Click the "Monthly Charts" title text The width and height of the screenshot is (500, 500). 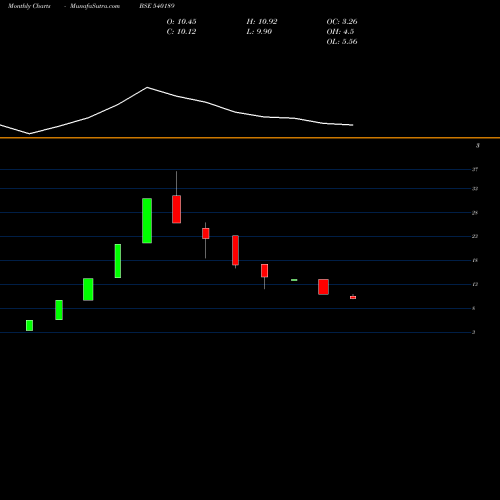tap(29, 6)
